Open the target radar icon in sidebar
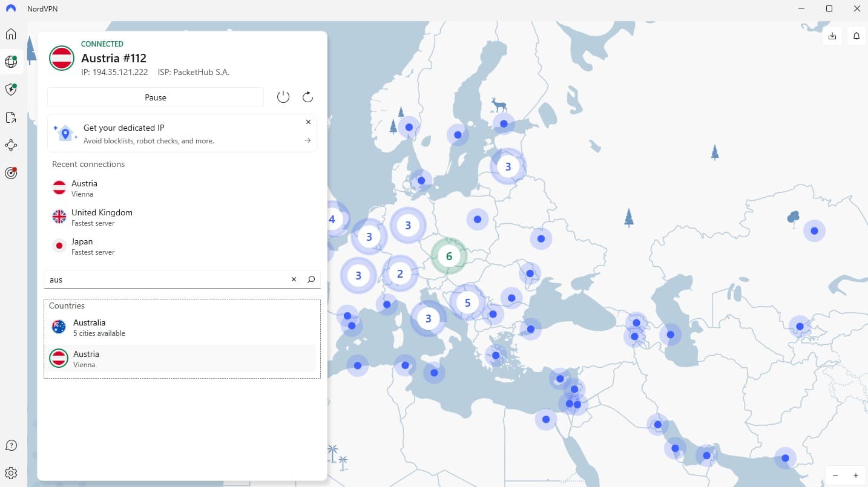Screen dimensions: 868x487 click(11, 173)
